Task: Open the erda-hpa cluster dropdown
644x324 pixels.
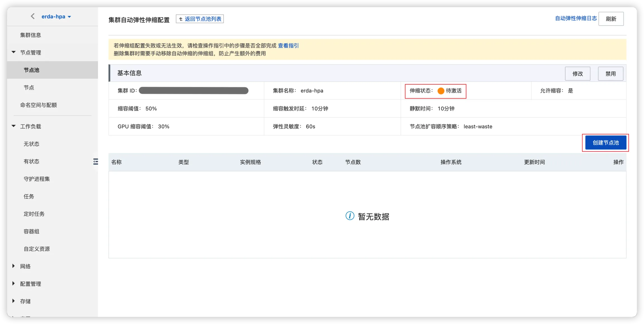Action: (56, 17)
